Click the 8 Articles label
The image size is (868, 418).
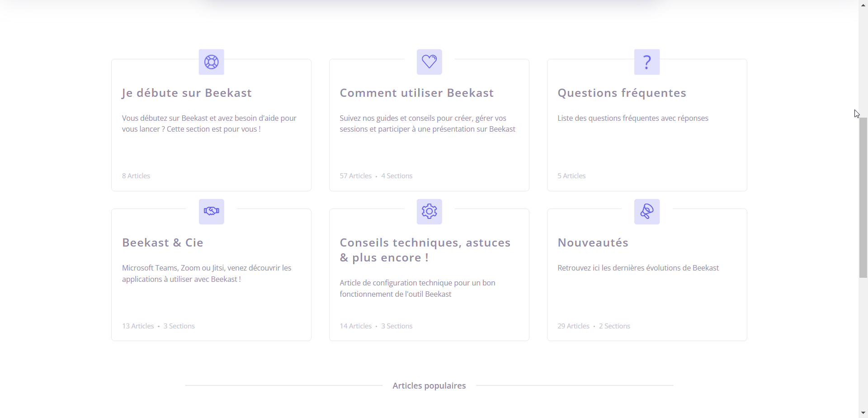(136, 176)
